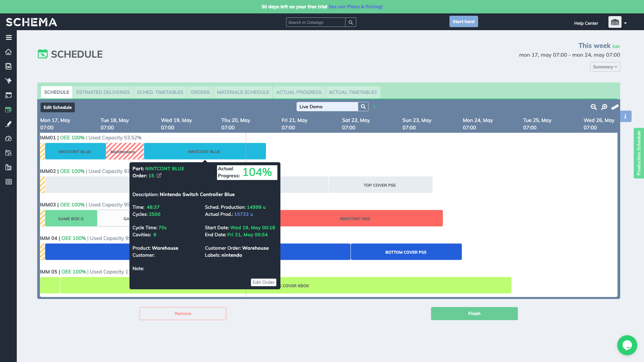Screen dimensions: 644x362
Task: Click the gauge dashboard sidebar icon
Action: [x=9, y=138]
